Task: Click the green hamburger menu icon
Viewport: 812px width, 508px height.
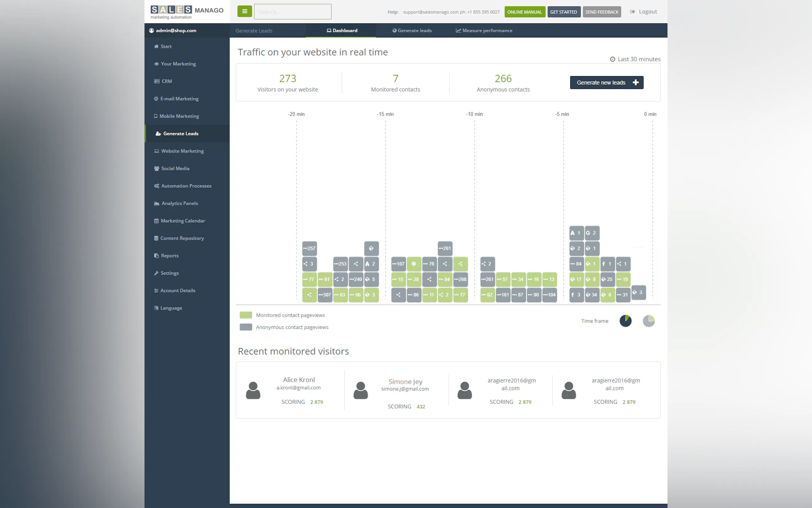Action: [x=244, y=12]
